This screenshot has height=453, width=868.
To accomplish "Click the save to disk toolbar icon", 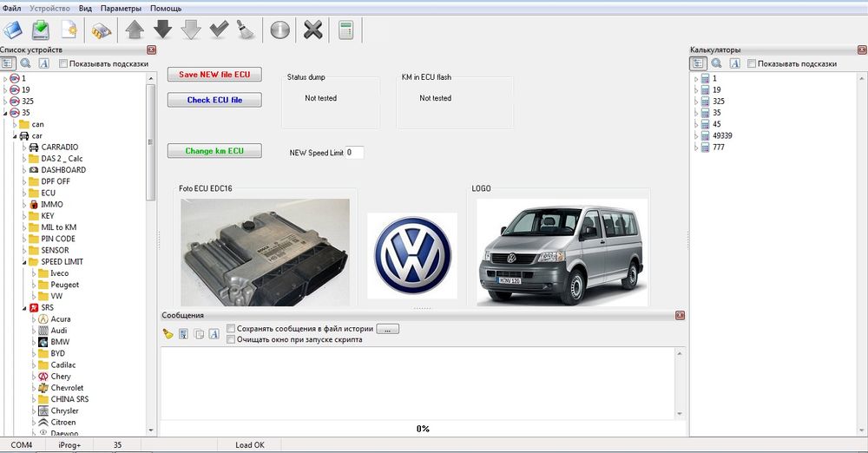I will [x=41, y=30].
